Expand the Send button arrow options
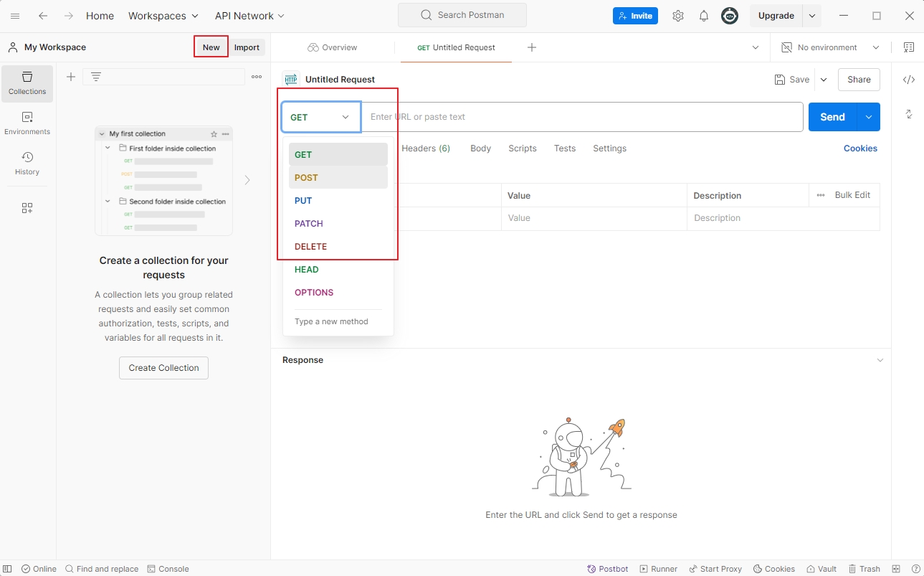This screenshot has height=576, width=924. [869, 117]
